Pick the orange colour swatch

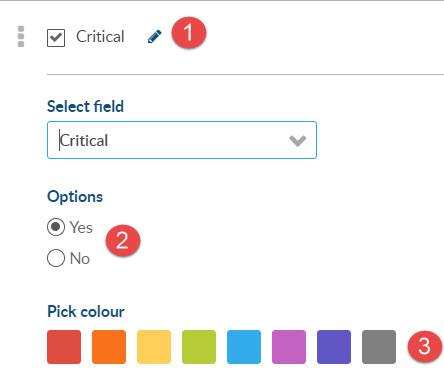pyautogui.click(x=109, y=347)
